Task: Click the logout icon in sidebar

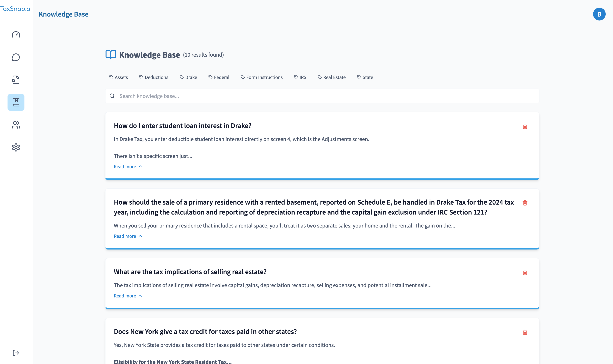Action: click(16, 353)
